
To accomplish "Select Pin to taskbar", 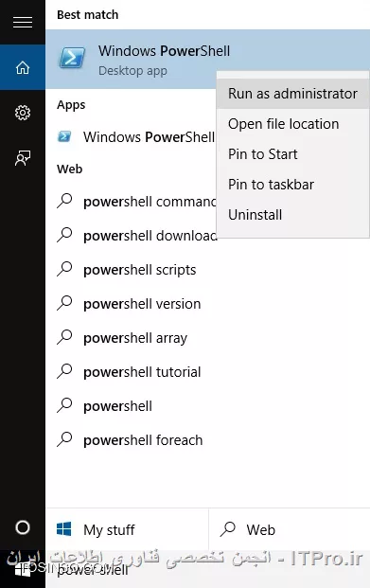I will (292, 185).
